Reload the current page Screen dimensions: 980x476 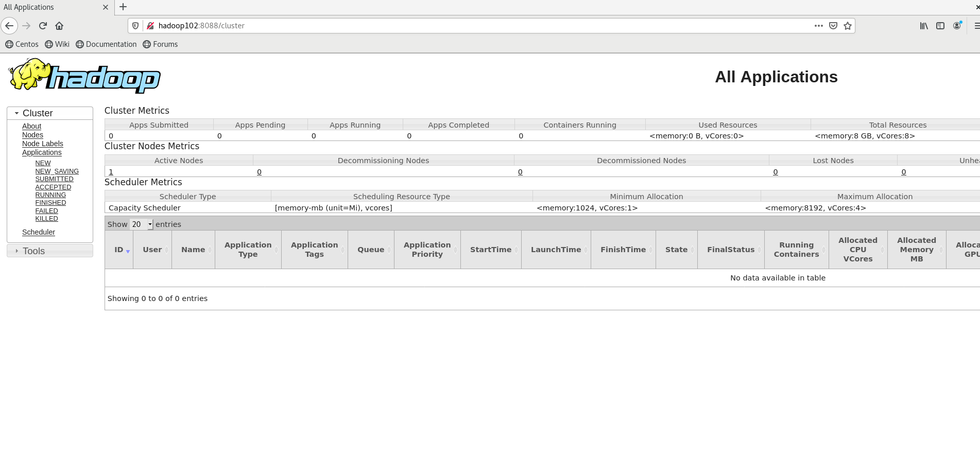pos(43,26)
